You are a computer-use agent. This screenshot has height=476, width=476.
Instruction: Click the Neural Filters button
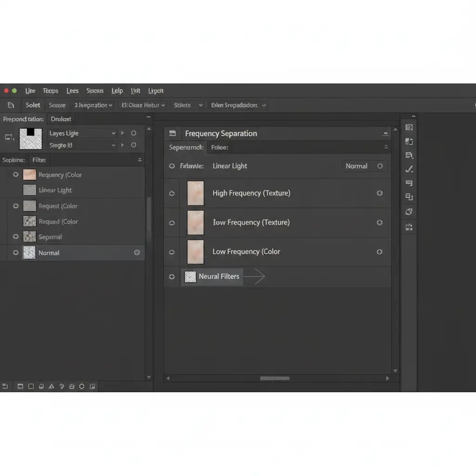[212, 276]
